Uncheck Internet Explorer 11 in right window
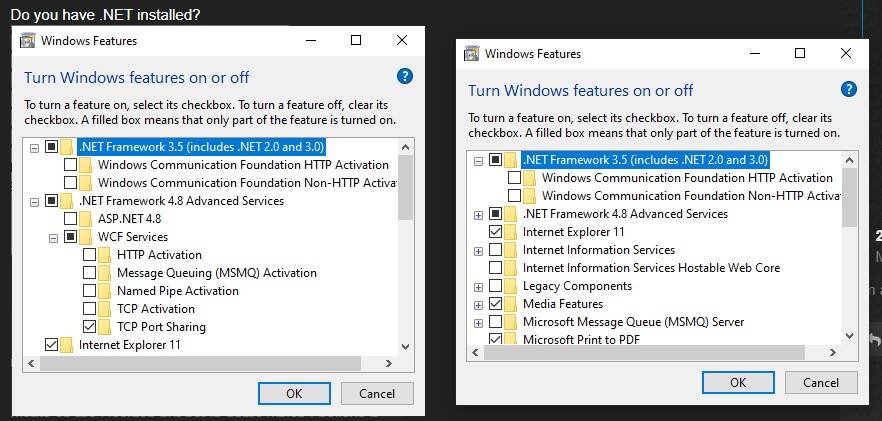The height and width of the screenshot is (421, 882). [x=496, y=232]
